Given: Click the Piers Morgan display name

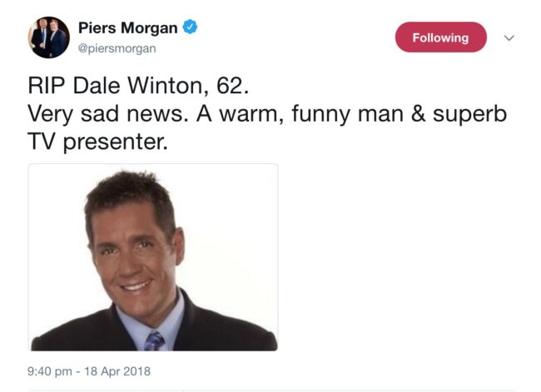Looking at the screenshot, I should (127, 27).
